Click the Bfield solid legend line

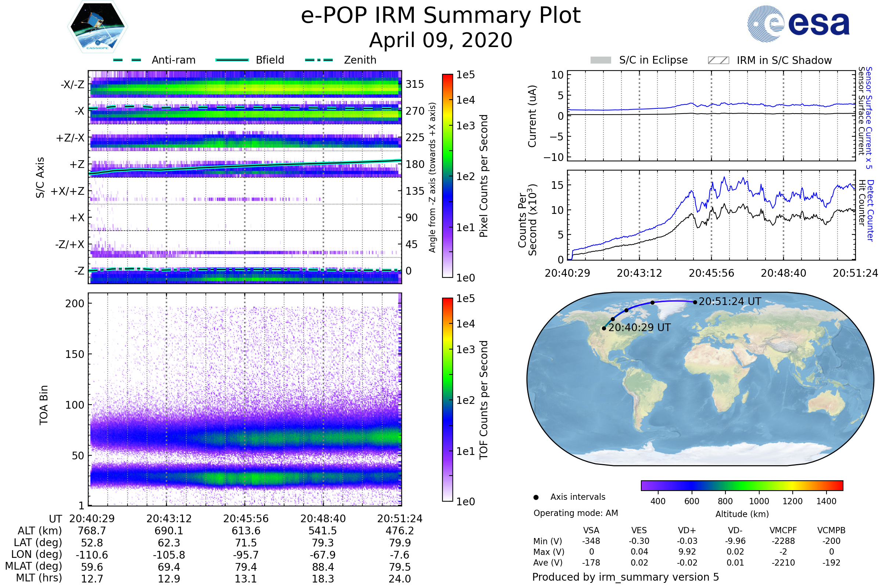[x=232, y=60]
